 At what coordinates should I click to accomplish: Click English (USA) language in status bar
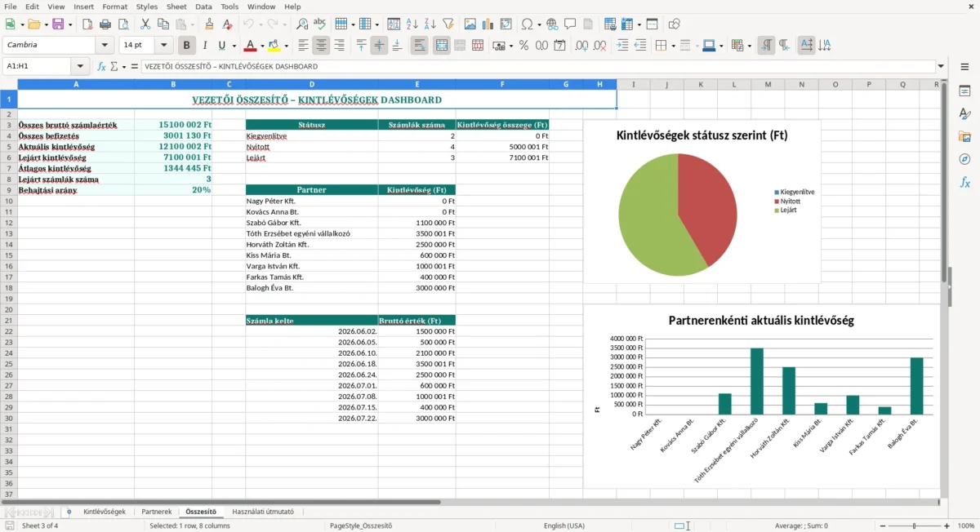click(x=564, y=525)
